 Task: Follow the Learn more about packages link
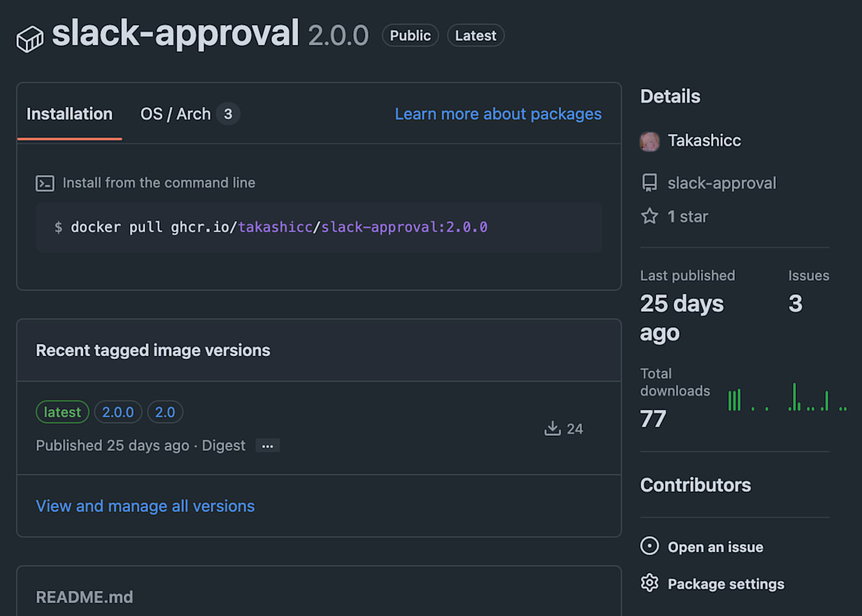coord(499,113)
